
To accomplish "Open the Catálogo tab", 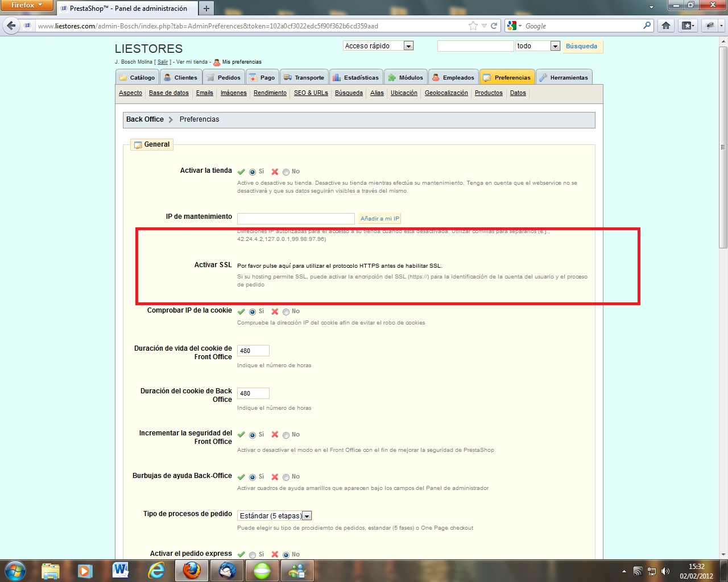I will [137, 77].
